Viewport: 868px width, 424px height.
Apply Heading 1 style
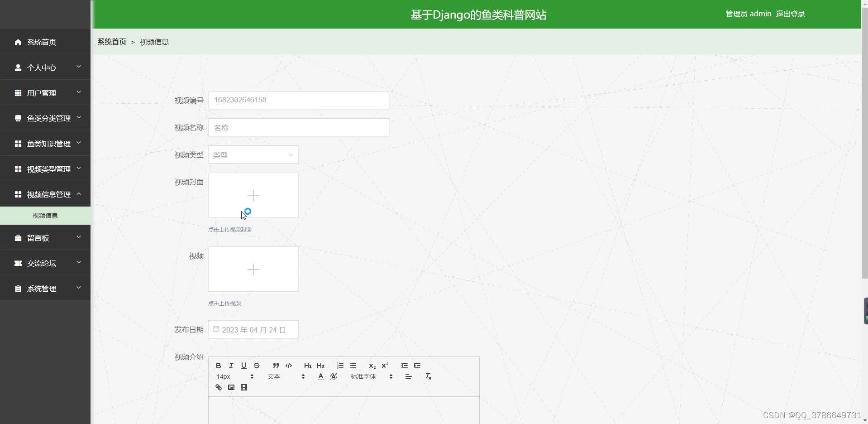click(x=308, y=366)
